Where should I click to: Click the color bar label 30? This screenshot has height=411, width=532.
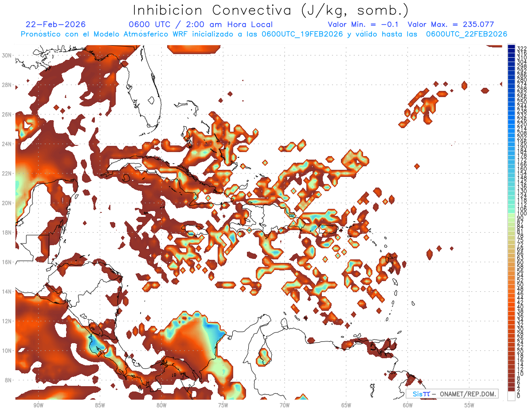(520, 329)
